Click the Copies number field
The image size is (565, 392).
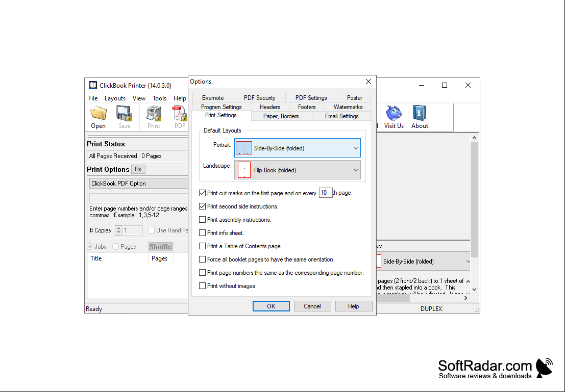point(133,230)
